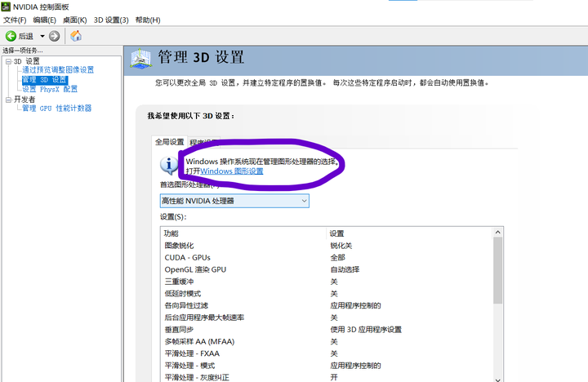Click the green Back arrow icon

11,36
